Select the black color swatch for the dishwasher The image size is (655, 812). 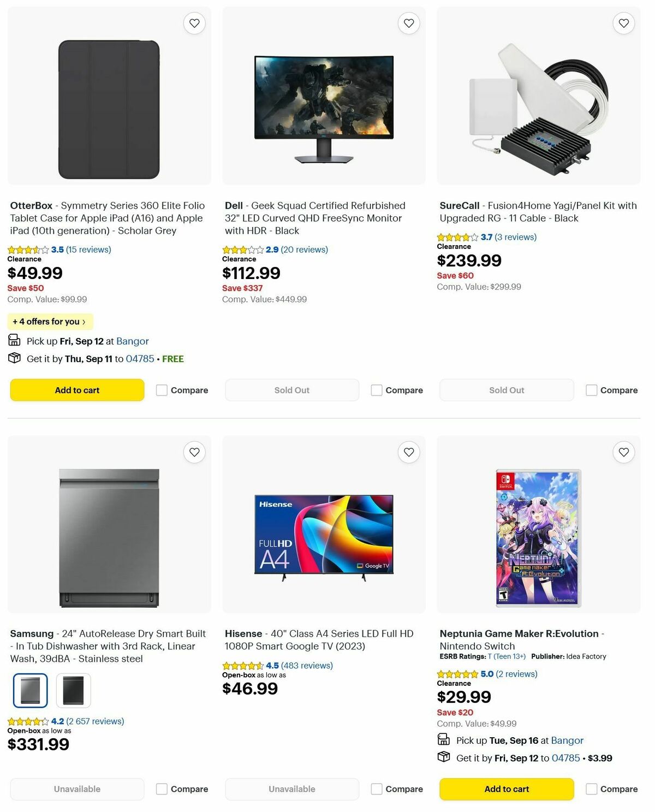coord(74,690)
